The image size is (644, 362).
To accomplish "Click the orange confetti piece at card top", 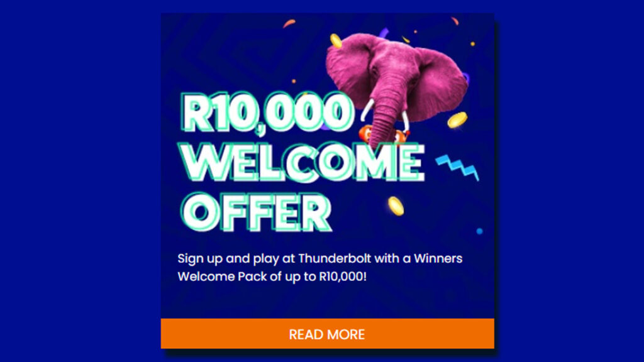I will pyautogui.click(x=289, y=23).
